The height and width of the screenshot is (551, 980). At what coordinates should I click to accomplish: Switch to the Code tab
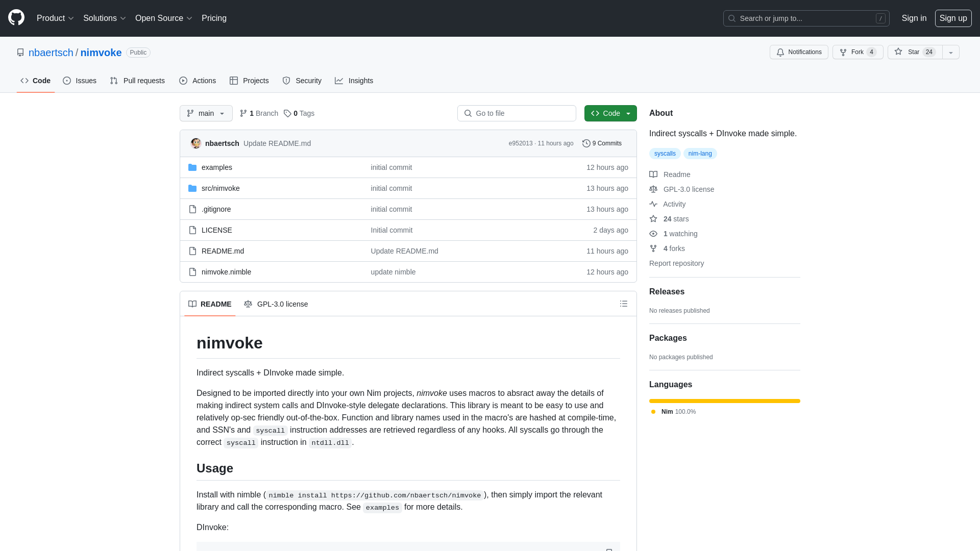click(x=36, y=81)
